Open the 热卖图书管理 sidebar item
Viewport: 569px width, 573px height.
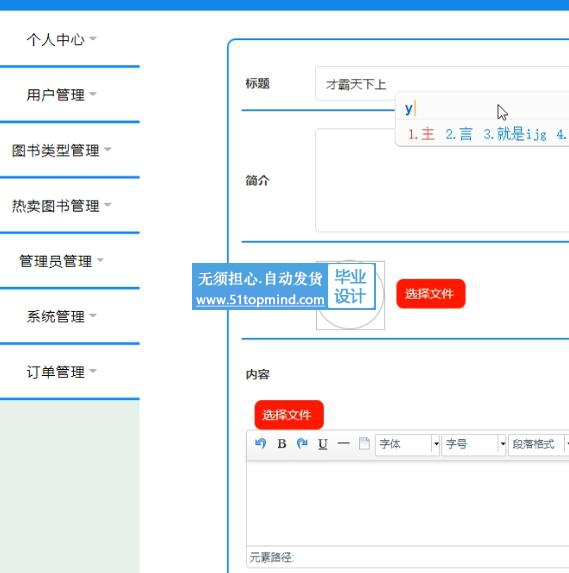(x=61, y=206)
